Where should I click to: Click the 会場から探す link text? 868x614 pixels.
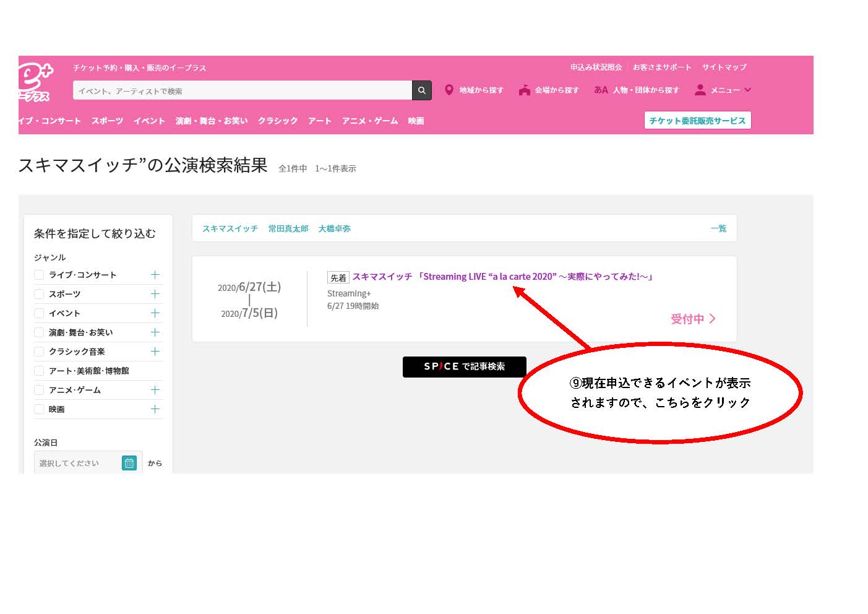[x=557, y=90]
